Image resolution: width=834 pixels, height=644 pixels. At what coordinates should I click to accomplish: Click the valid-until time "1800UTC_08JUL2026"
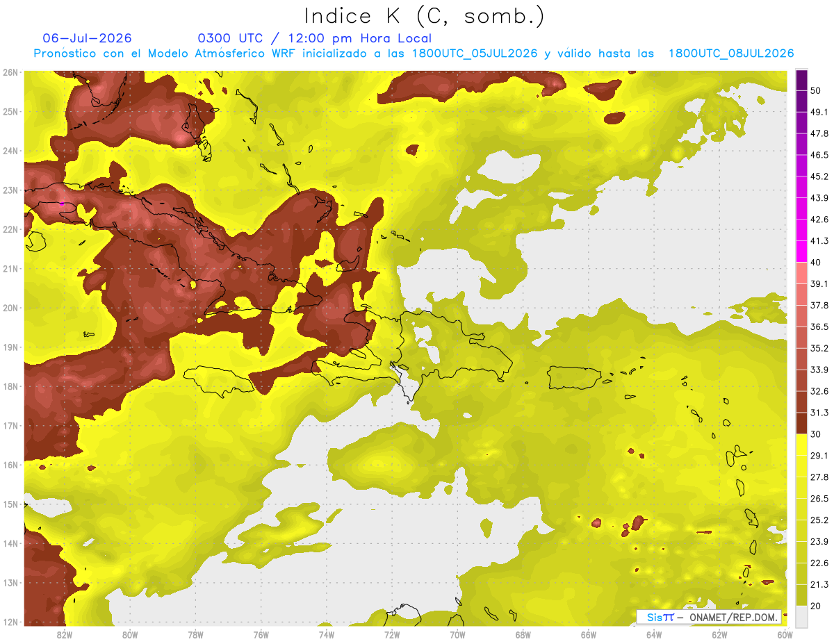(x=731, y=53)
